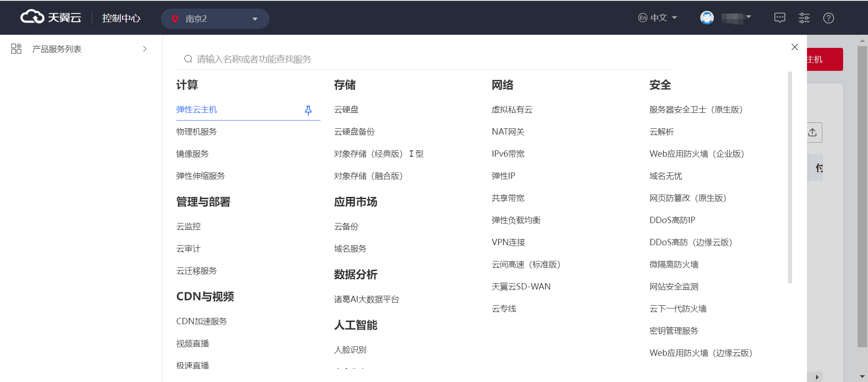Screen dimensions: 868x382
Task: Open the DDoS高防IP service link
Action: click(x=672, y=220)
